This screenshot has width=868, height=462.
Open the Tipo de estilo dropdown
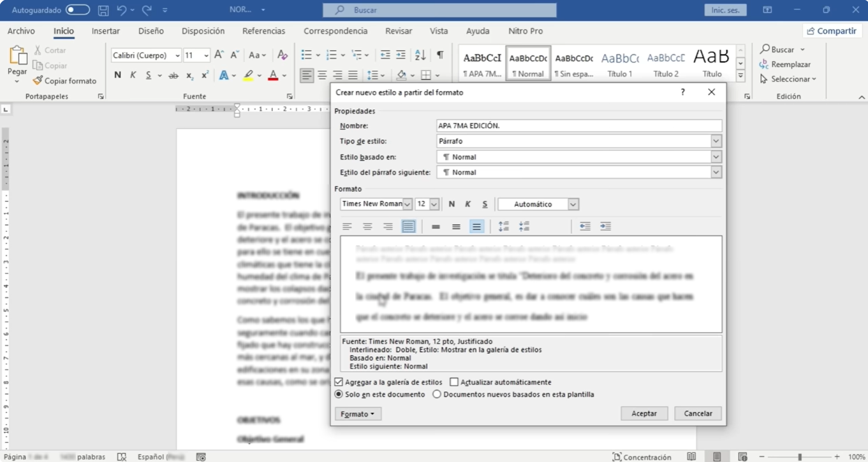pos(716,141)
